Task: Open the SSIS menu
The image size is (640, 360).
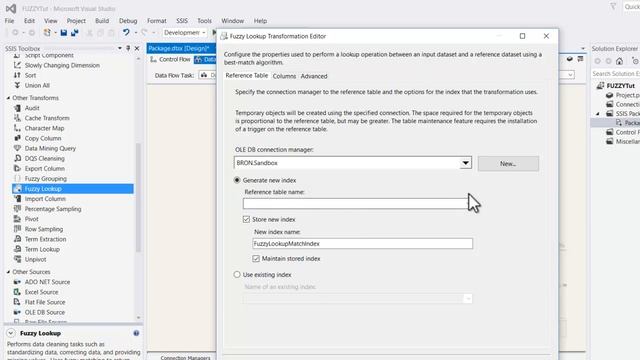Action: 182,21
